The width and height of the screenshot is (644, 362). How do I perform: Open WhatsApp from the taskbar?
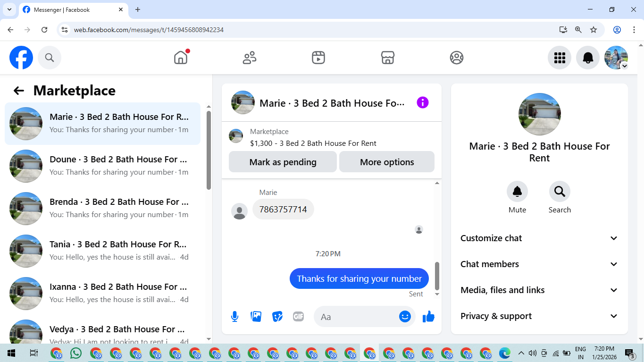[75, 353]
